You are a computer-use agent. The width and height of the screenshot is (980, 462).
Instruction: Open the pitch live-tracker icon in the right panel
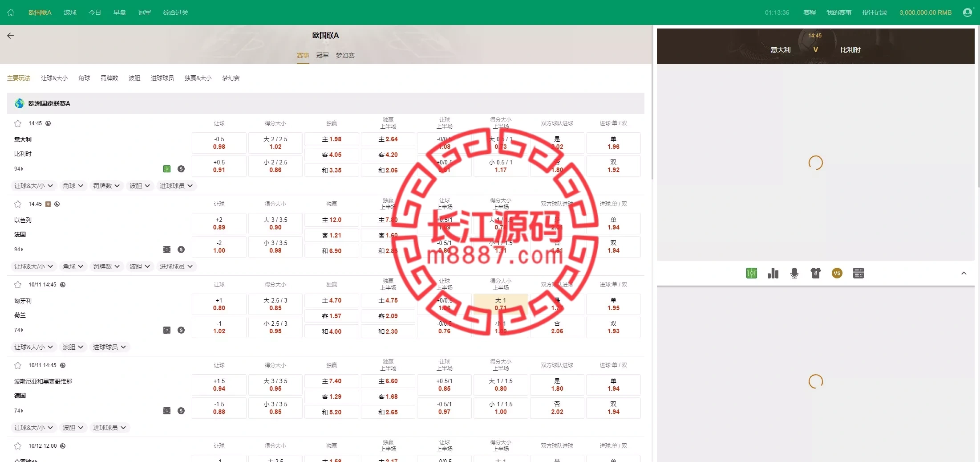point(752,273)
